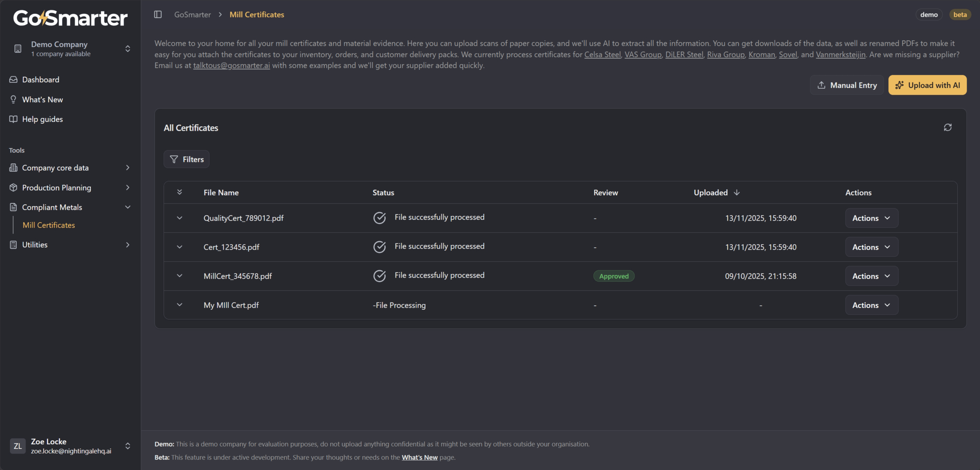Image resolution: width=980 pixels, height=470 pixels.
Task: Open What's New in the sidebar
Action: click(x=42, y=99)
